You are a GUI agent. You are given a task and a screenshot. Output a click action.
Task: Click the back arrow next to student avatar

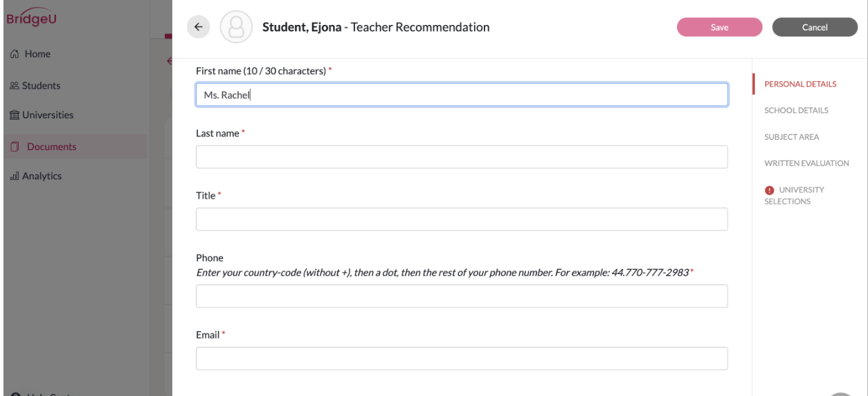click(x=199, y=27)
